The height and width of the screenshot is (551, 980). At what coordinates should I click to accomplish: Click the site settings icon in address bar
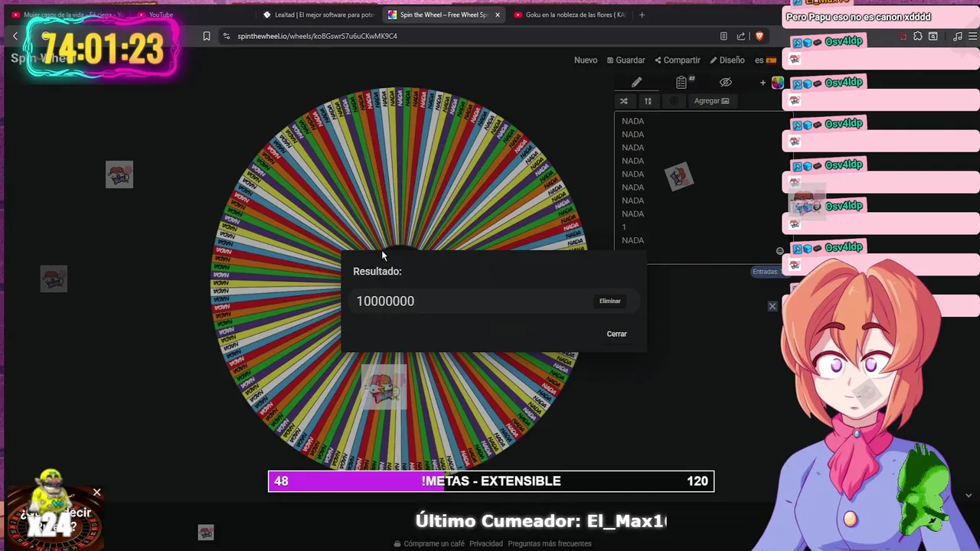(x=226, y=36)
